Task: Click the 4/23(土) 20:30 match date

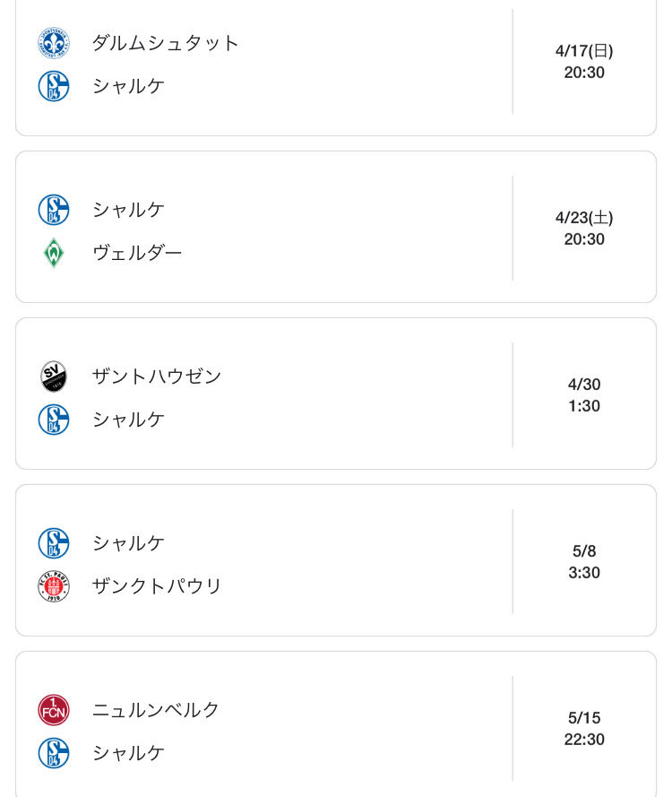Action: (584, 229)
